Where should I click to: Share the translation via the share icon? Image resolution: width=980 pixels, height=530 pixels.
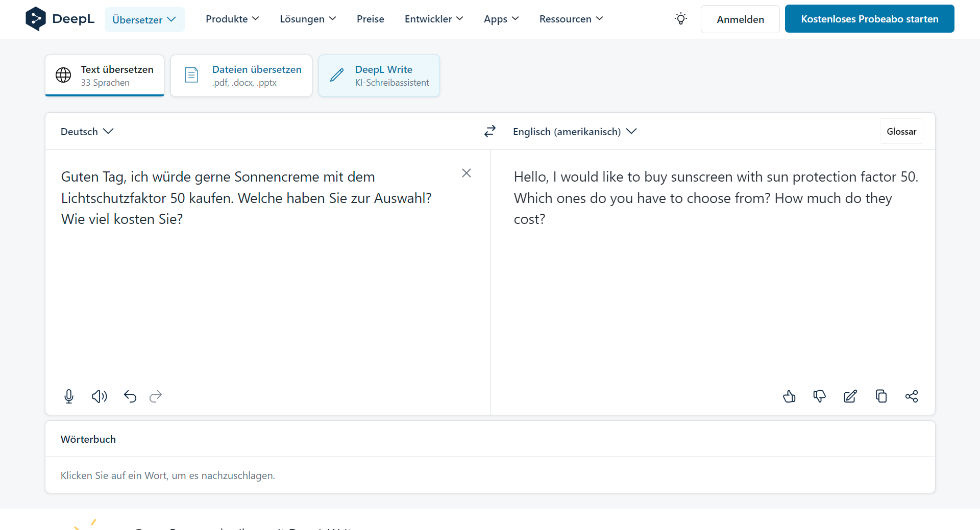point(912,396)
